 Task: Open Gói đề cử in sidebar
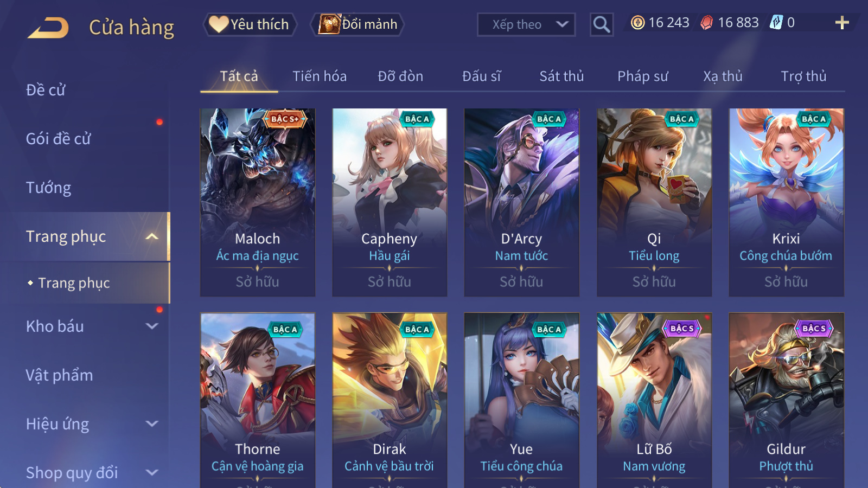(x=59, y=139)
